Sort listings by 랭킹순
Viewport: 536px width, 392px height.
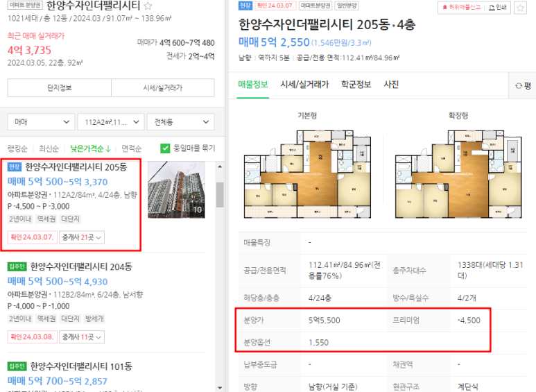point(17,148)
